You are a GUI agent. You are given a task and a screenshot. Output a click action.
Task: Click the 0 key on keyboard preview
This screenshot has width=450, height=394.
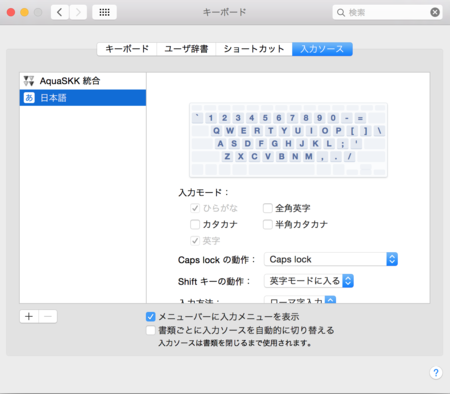333,118
